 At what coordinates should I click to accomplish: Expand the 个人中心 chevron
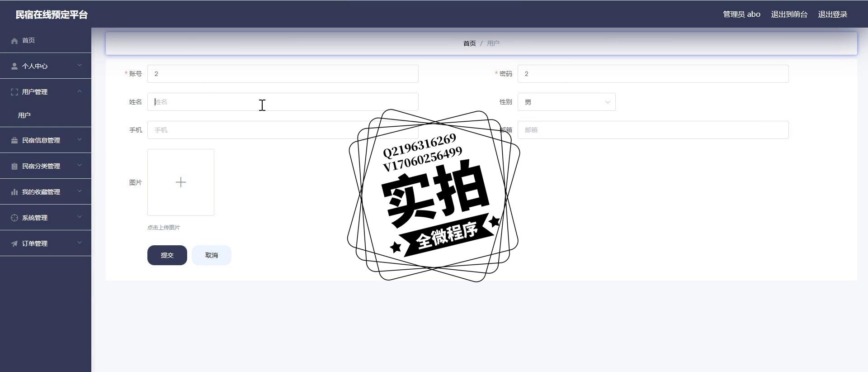[80, 66]
